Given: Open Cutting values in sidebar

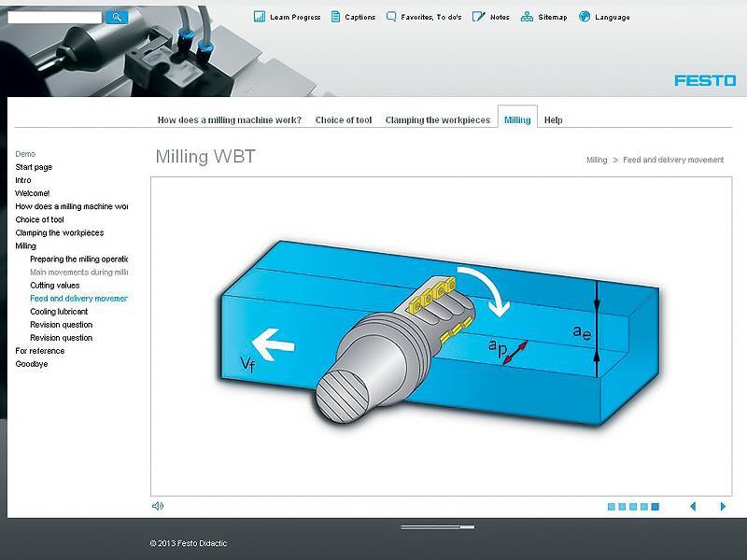Looking at the screenshot, I should click(55, 286).
